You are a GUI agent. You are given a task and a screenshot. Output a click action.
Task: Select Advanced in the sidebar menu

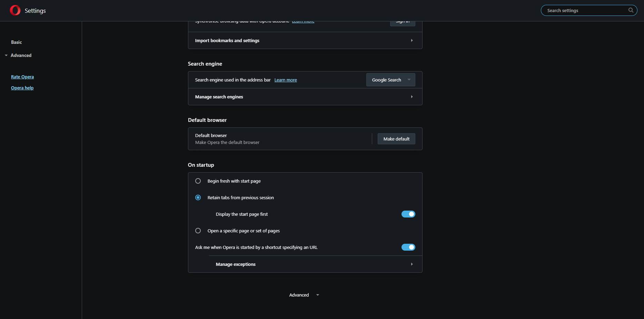(x=21, y=55)
